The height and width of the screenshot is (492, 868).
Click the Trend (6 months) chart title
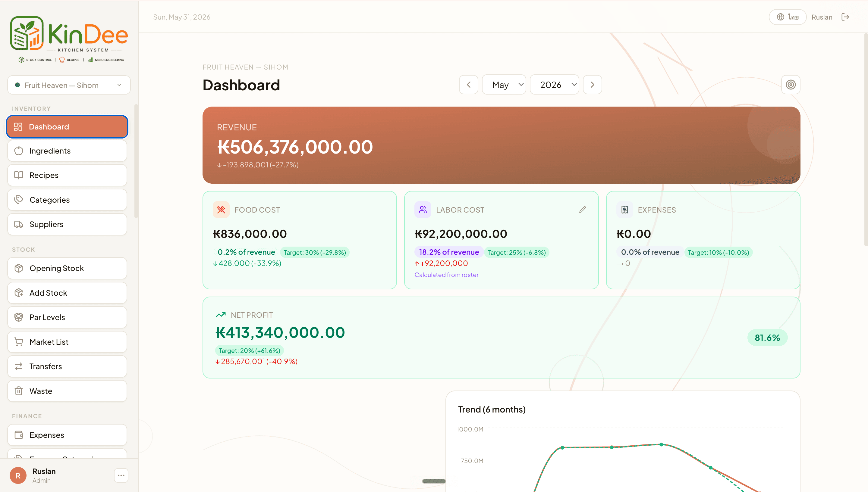(x=492, y=409)
